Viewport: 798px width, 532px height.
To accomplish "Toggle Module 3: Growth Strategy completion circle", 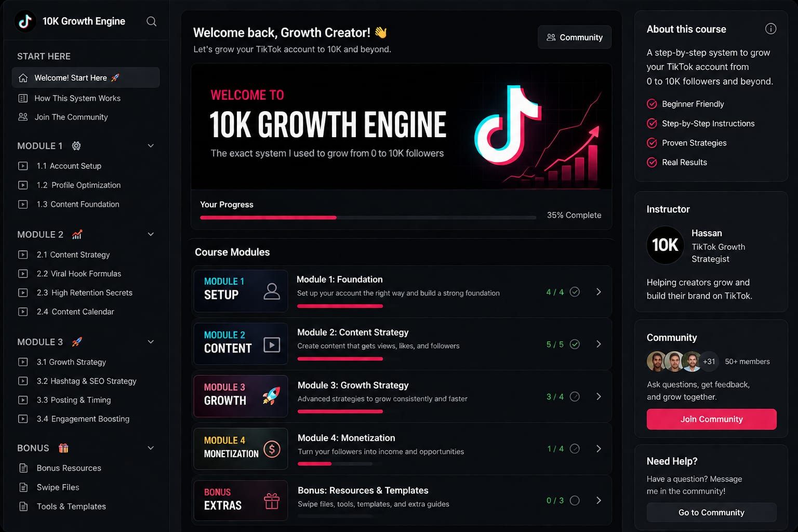I will coord(575,396).
